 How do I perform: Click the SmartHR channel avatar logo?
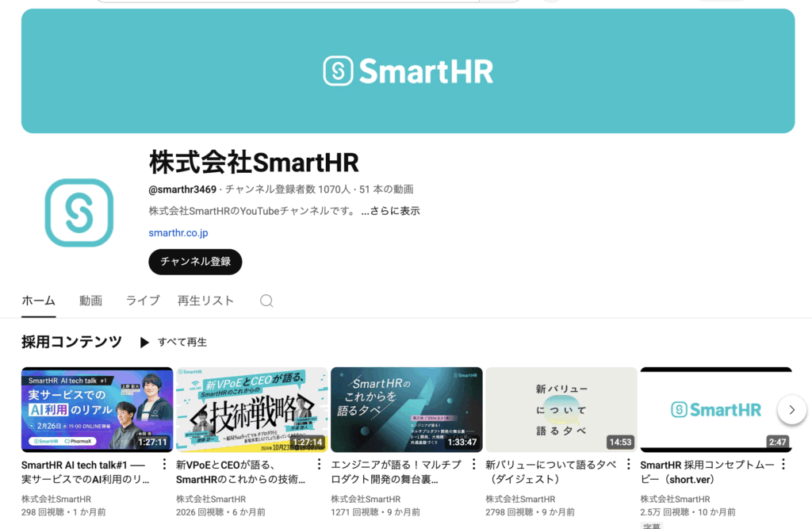point(79,213)
